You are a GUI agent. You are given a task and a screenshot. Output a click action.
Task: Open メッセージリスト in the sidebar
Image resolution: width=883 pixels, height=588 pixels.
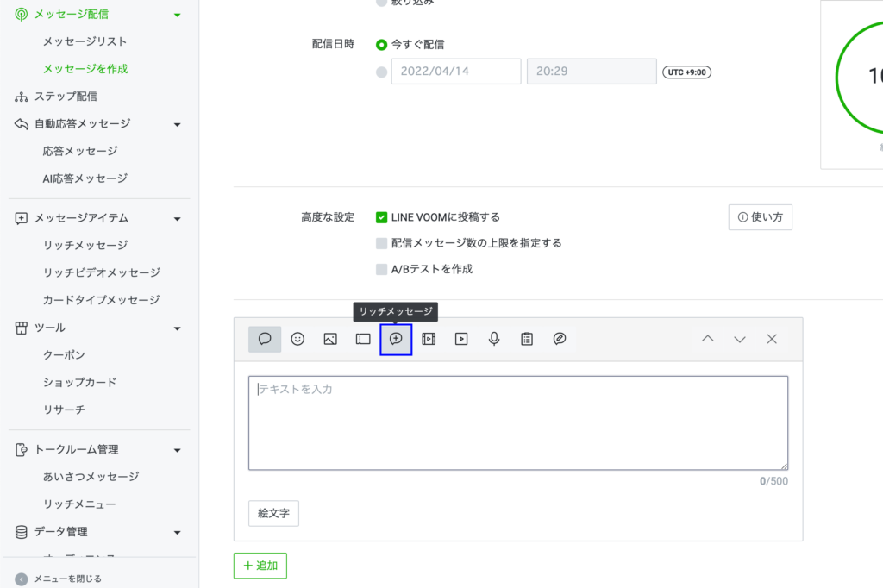click(x=85, y=41)
